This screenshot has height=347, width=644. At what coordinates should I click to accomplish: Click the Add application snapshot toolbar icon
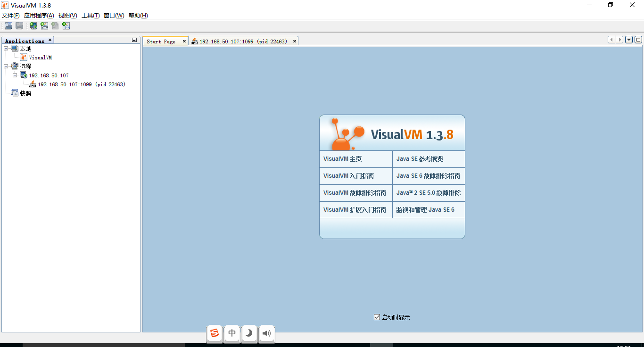click(x=66, y=26)
